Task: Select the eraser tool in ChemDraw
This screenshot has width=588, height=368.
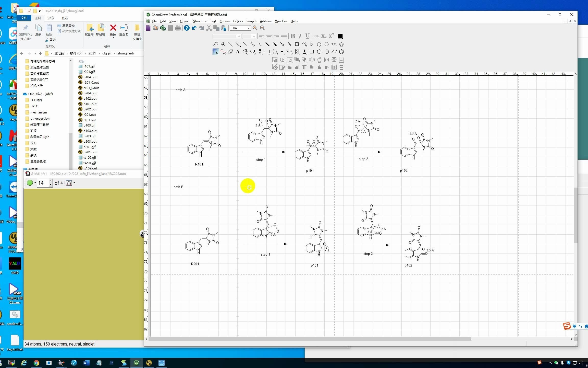Action: (x=230, y=51)
